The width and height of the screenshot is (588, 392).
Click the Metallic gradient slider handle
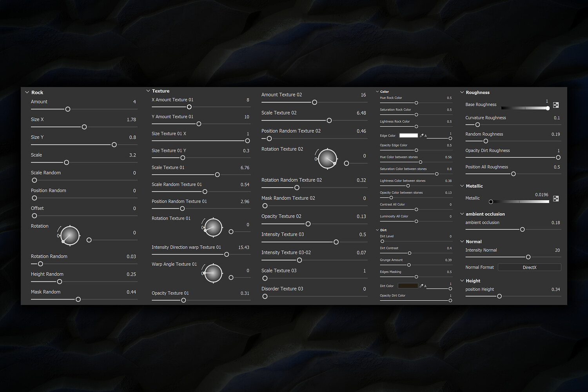pos(491,202)
